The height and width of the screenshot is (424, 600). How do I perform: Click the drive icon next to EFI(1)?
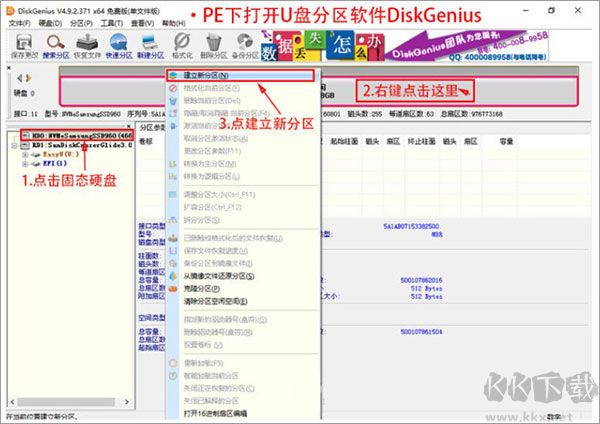tap(36, 164)
